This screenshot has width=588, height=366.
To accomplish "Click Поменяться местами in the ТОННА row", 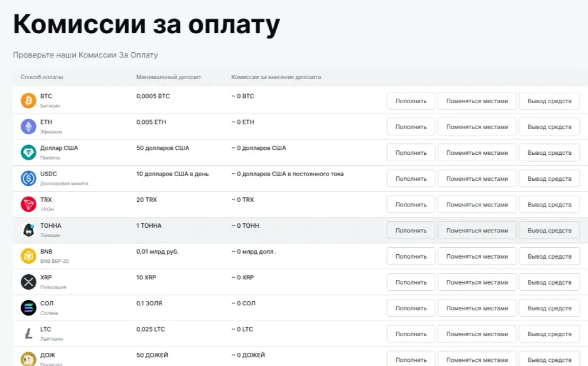I will (477, 231).
